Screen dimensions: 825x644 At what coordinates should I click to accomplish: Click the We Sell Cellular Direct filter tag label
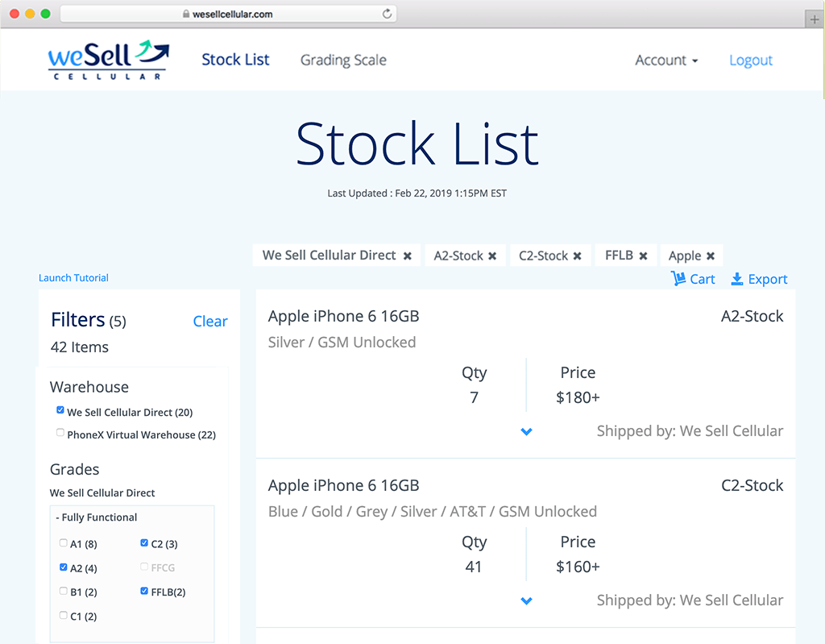click(329, 256)
